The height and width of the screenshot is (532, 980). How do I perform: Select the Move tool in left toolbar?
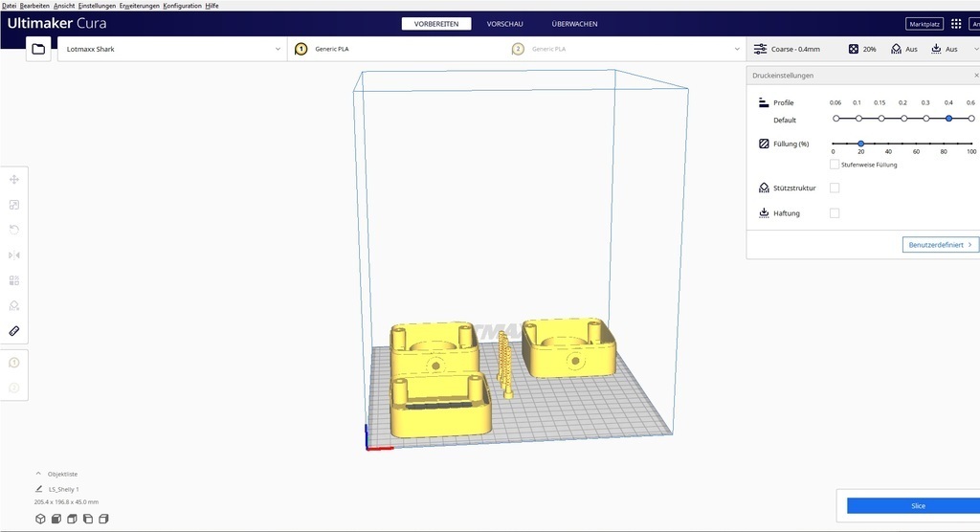[x=14, y=180]
